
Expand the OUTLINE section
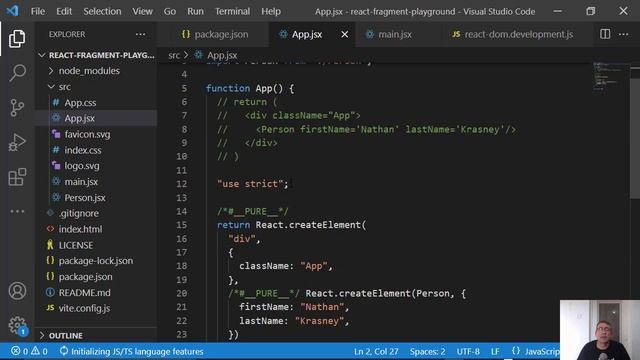coord(65,336)
